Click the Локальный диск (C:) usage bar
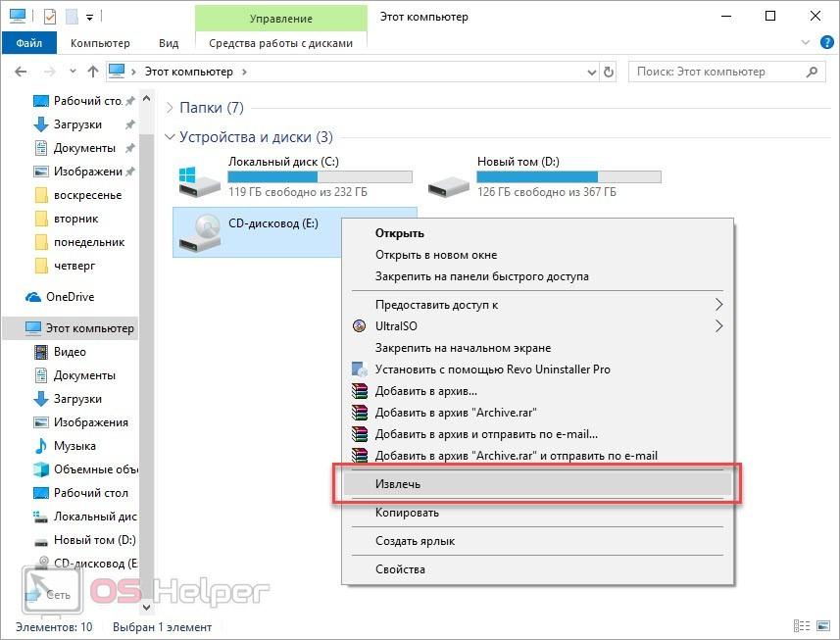840x640 pixels. pyautogui.click(x=320, y=176)
